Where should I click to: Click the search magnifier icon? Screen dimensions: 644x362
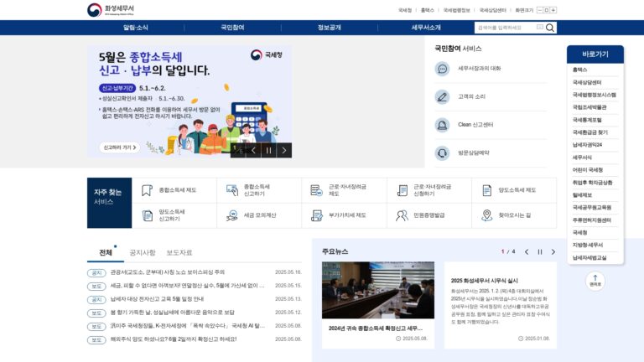[550, 28]
